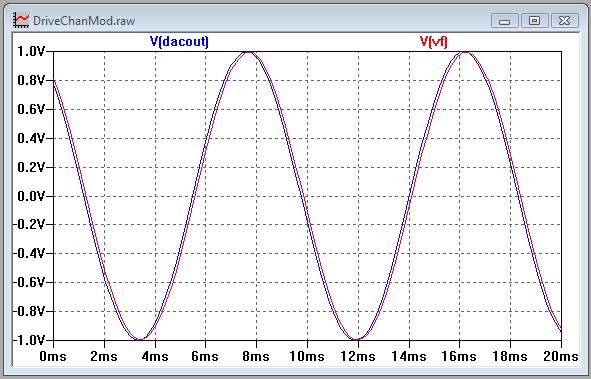Click the 20ms time axis label
This screenshot has width=591, height=379.
(x=560, y=356)
